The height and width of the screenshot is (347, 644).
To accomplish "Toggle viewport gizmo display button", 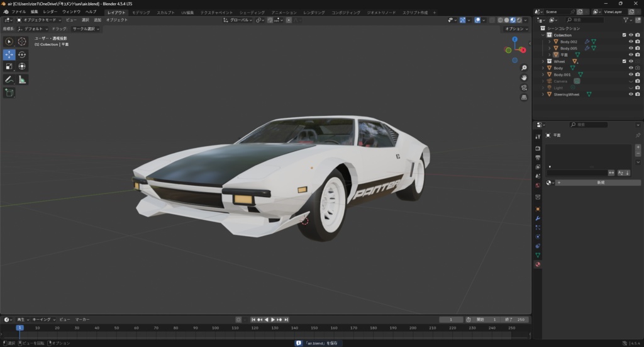I will [462, 20].
